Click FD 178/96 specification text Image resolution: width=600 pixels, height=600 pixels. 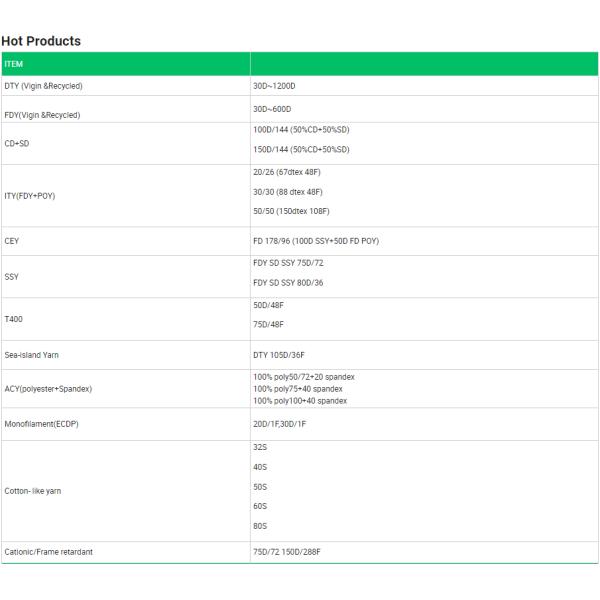point(316,241)
